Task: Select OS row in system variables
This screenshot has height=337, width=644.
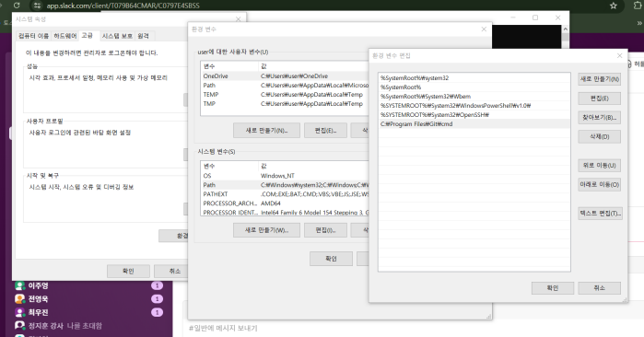Action: (285, 176)
